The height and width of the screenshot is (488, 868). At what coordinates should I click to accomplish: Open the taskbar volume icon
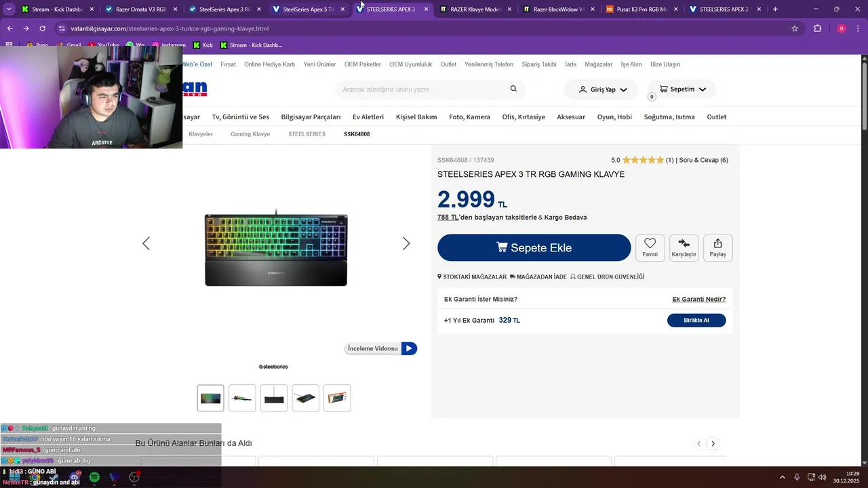point(822,477)
